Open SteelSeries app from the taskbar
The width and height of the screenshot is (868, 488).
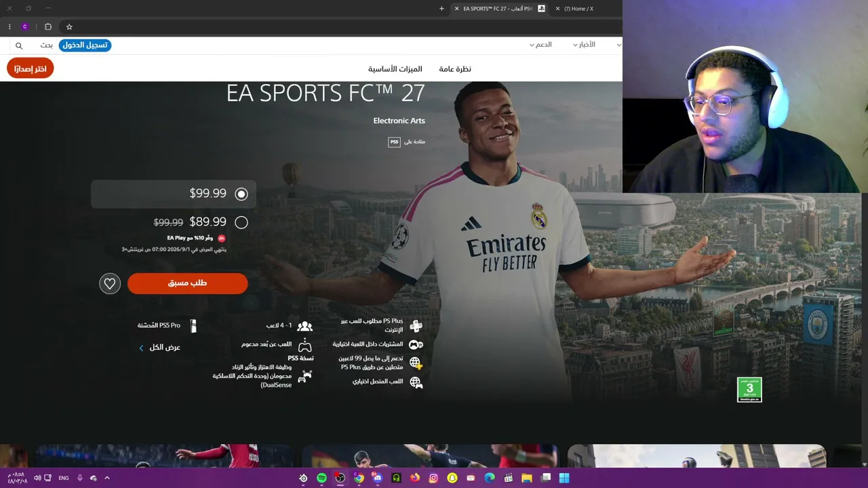click(x=303, y=478)
